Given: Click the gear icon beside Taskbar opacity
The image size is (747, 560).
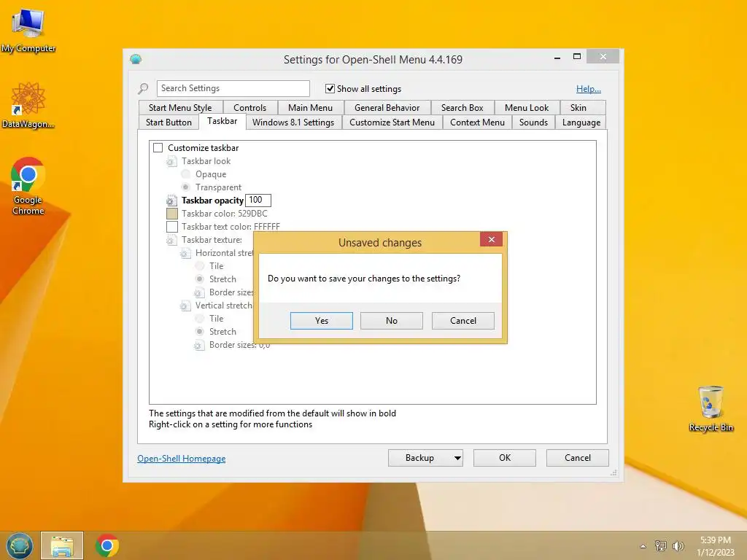Looking at the screenshot, I should 171,201.
